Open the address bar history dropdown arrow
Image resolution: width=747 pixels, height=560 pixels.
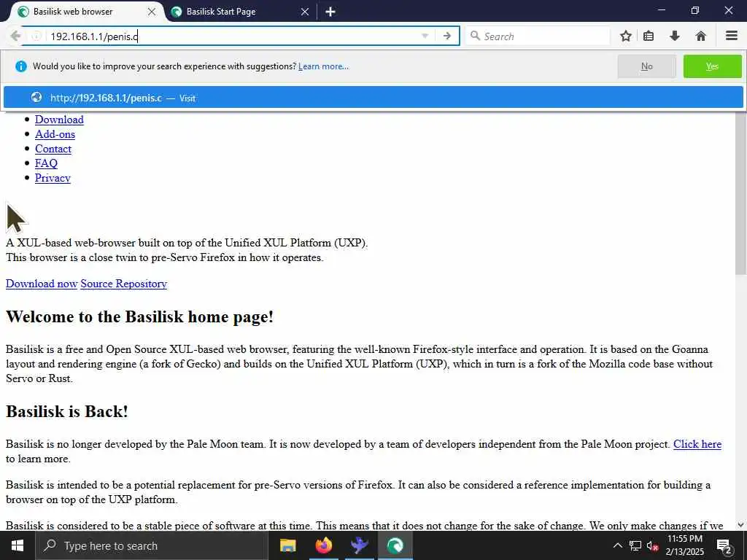click(x=425, y=36)
